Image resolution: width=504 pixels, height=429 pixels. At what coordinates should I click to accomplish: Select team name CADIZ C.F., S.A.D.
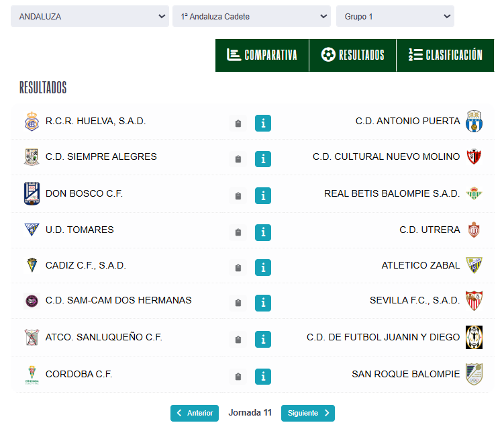85,265
